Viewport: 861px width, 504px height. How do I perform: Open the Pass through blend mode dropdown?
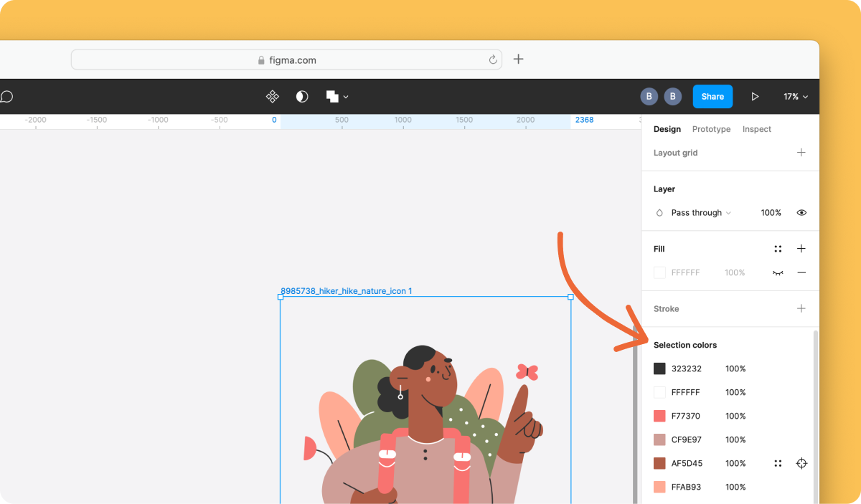(x=701, y=212)
